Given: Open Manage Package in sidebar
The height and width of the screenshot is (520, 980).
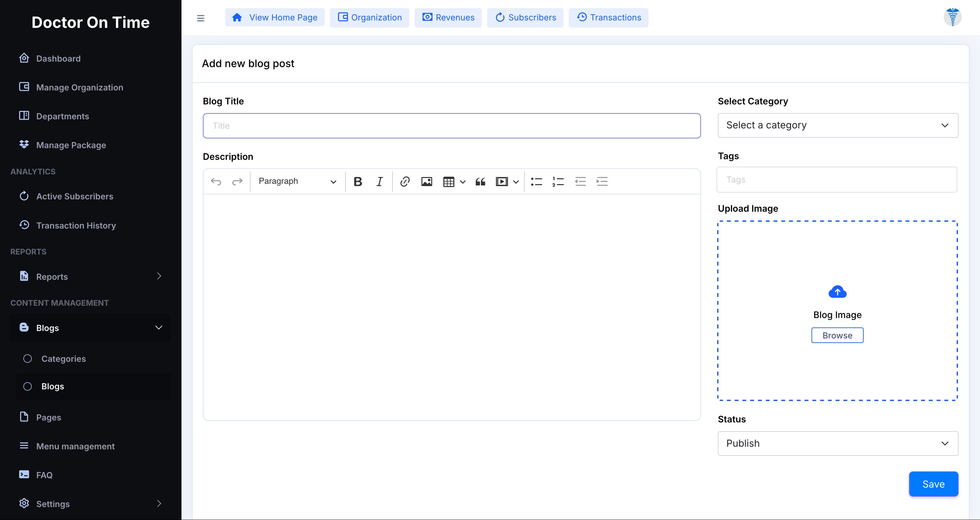Looking at the screenshot, I should (71, 145).
